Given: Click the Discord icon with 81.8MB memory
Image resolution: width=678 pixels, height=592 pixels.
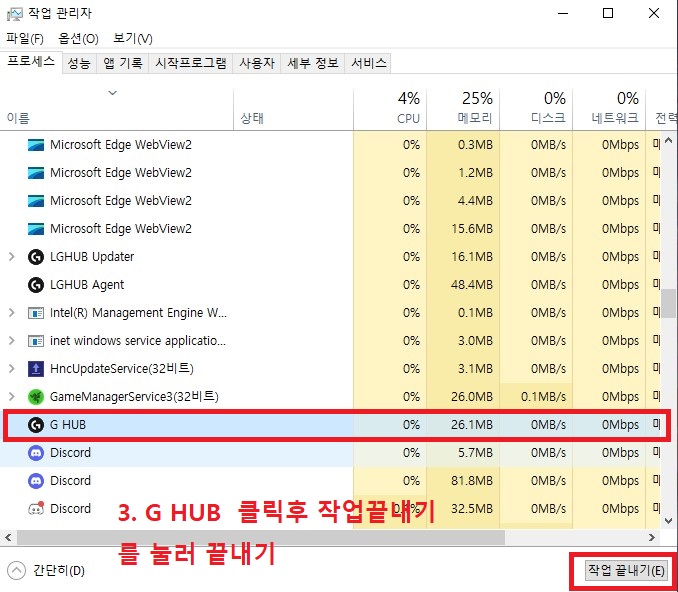Looking at the screenshot, I should (35, 481).
